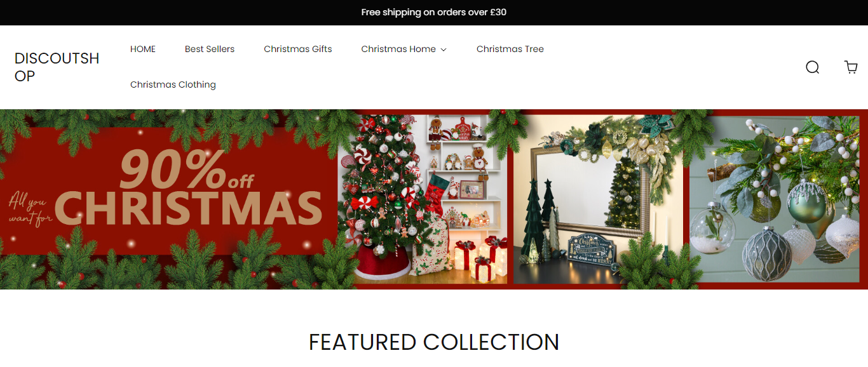This screenshot has width=868, height=367.
Task: Open the mirror with garland banner photo
Action: pos(598,199)
